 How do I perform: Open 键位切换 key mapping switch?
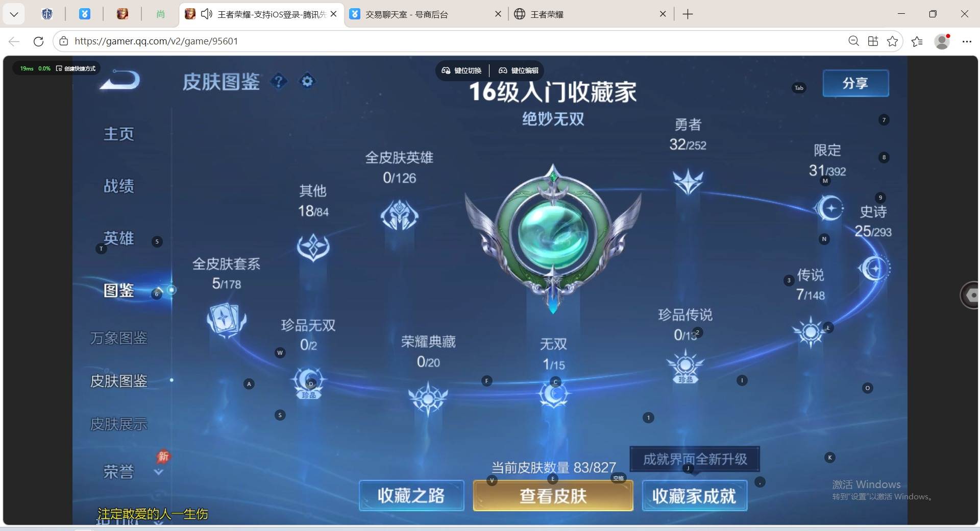coord(461,70)
